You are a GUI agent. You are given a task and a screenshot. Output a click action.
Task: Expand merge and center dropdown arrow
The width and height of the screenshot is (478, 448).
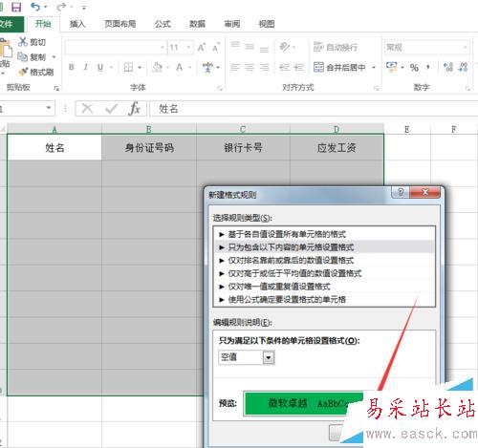[374, 67]
